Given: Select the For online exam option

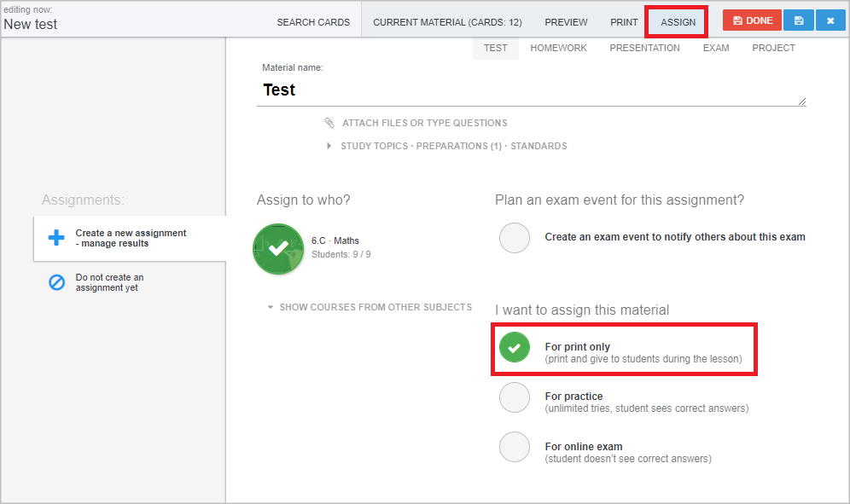Looking at the screenshot, I should coord(515,447).
